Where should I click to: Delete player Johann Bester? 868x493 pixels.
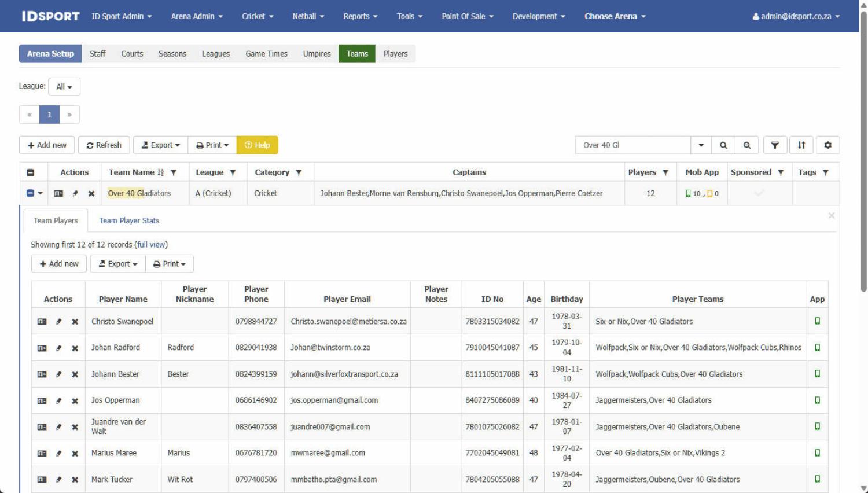coord(75,374)
